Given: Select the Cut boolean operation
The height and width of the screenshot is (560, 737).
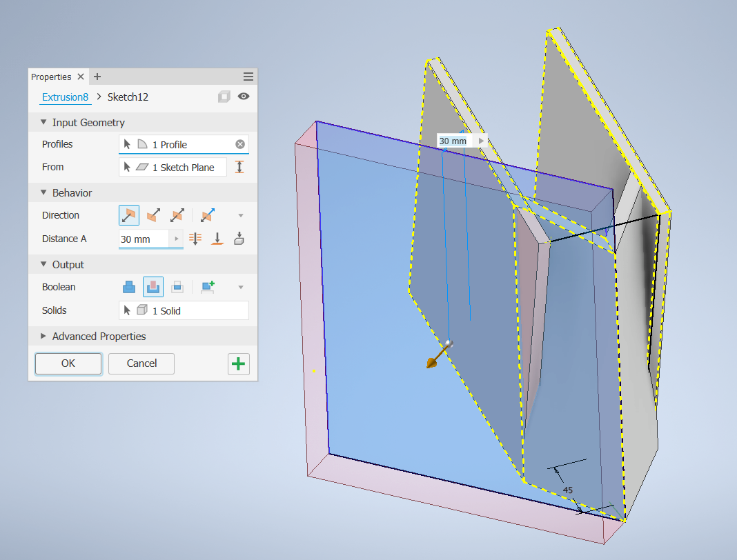Looking at the screenshot, I should click(x=153, y=287).
